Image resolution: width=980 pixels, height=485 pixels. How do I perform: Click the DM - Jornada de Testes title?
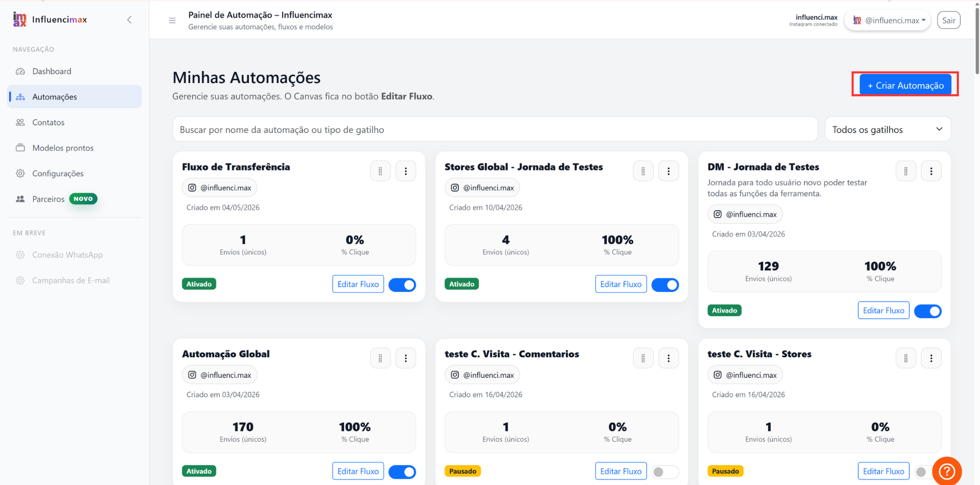click(x=763, y=167)
